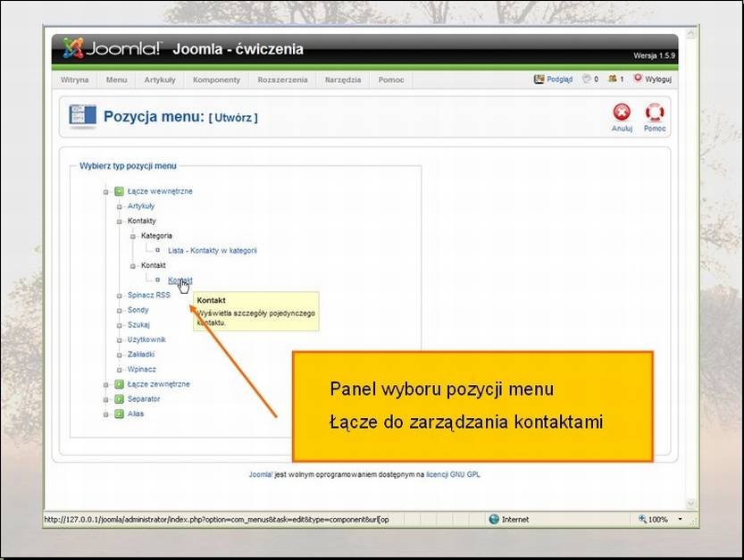
Task: Open the Witryna menu
Action: click(74, 79)
